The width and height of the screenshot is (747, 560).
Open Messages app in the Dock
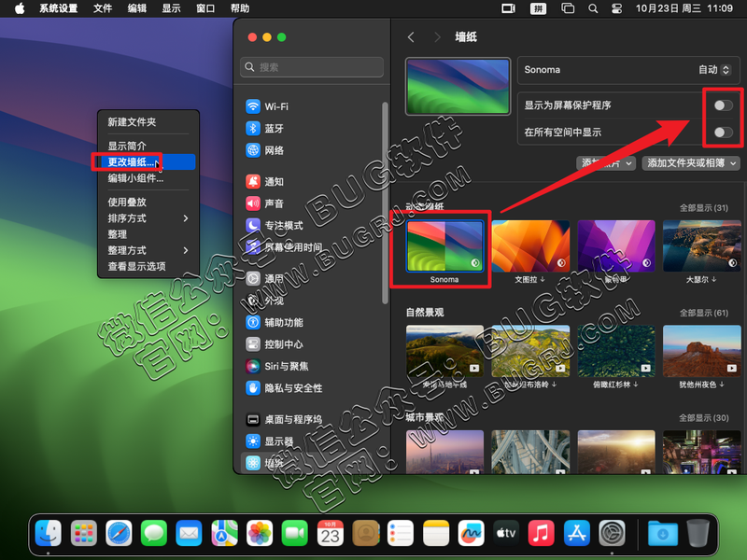coord(154,533)
